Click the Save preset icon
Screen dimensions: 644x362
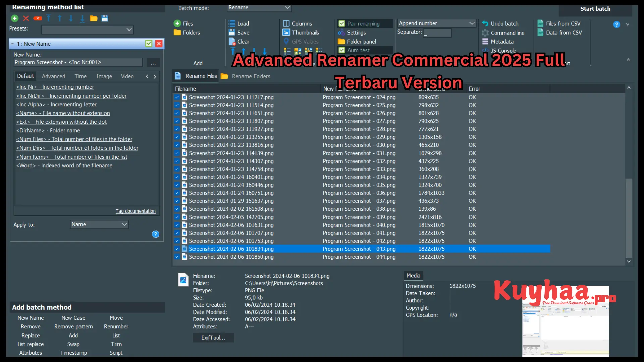(104, 18)
